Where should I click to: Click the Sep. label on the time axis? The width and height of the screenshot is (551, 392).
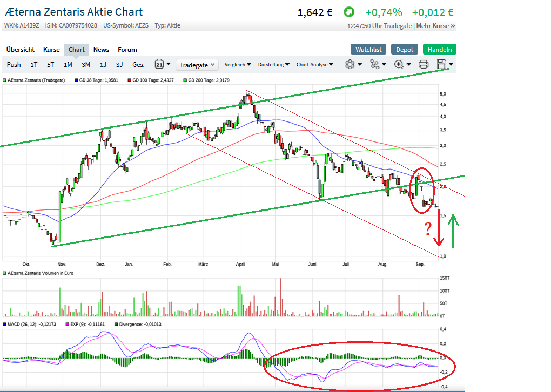(x=420, y=264)
